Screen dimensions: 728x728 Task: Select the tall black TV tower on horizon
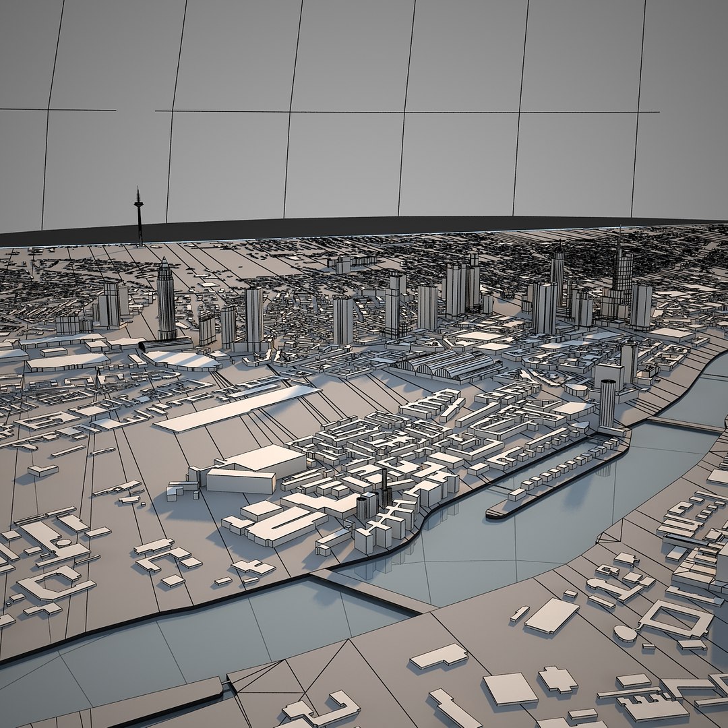(138, 216)
